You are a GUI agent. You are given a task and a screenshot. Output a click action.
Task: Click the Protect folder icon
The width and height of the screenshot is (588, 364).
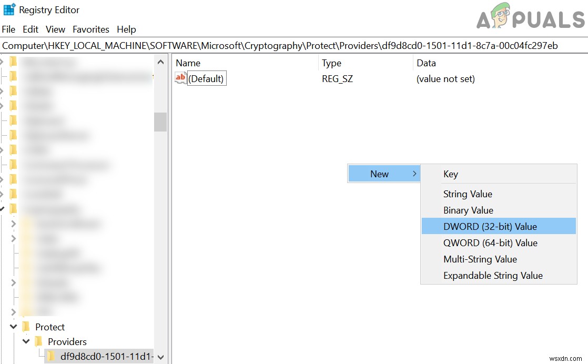26,327
